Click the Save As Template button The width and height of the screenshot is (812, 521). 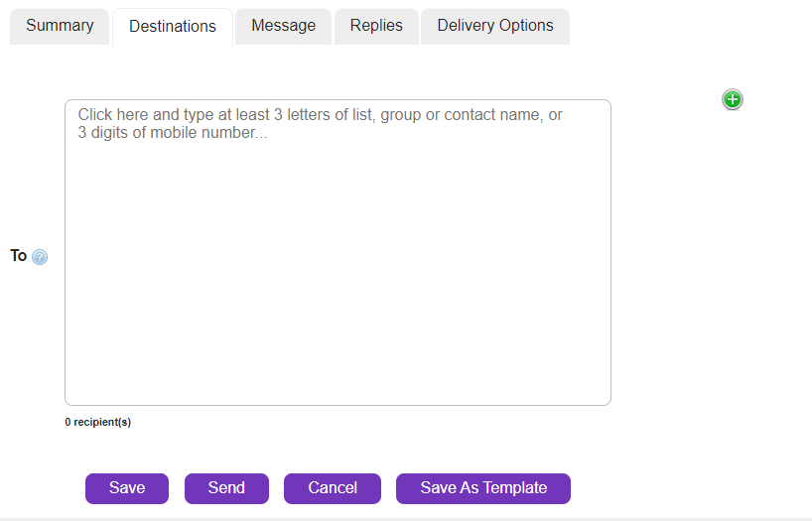[x=483, y=488]
